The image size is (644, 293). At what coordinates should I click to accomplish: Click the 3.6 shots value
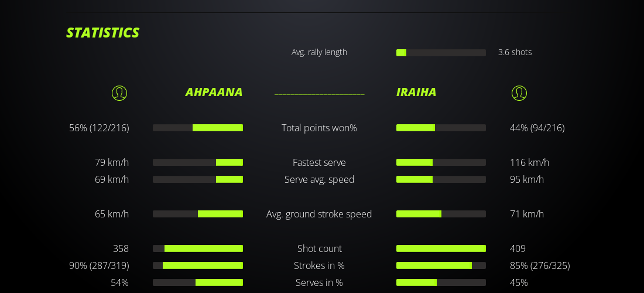click(x=515, y=52)
